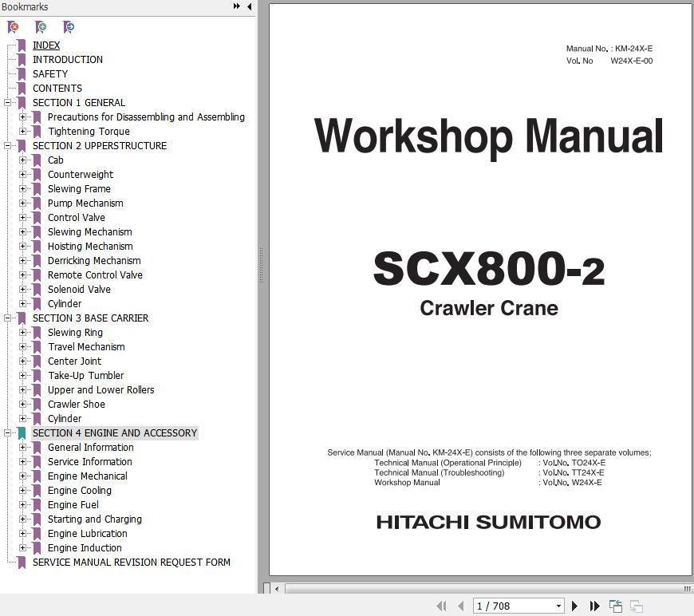Select the Engine Lubrication bookmark
The image size is (694, 616).
[88, 534]
